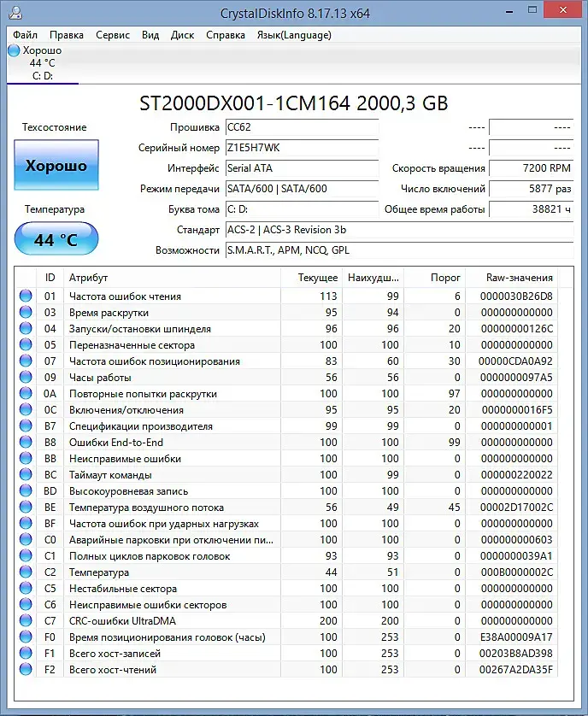Click status orb of row BD Высокоуровневая запись
588x716 pixels.
[26, 491]
